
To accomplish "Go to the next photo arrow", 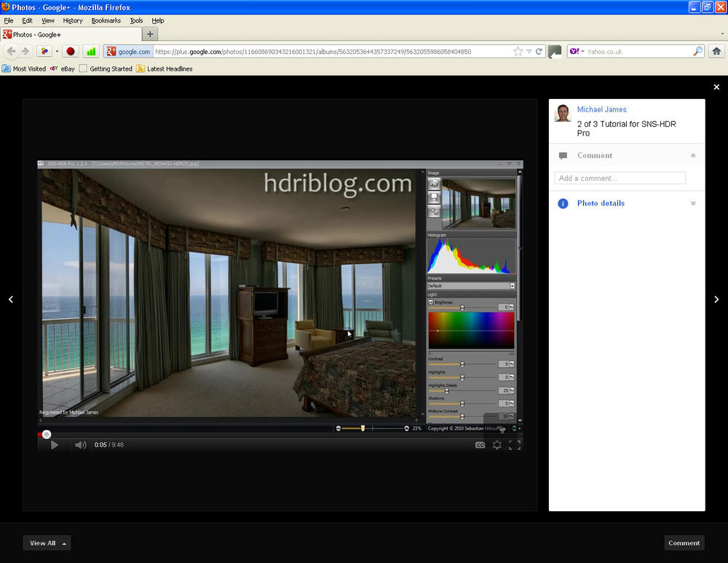I will 716,299.
